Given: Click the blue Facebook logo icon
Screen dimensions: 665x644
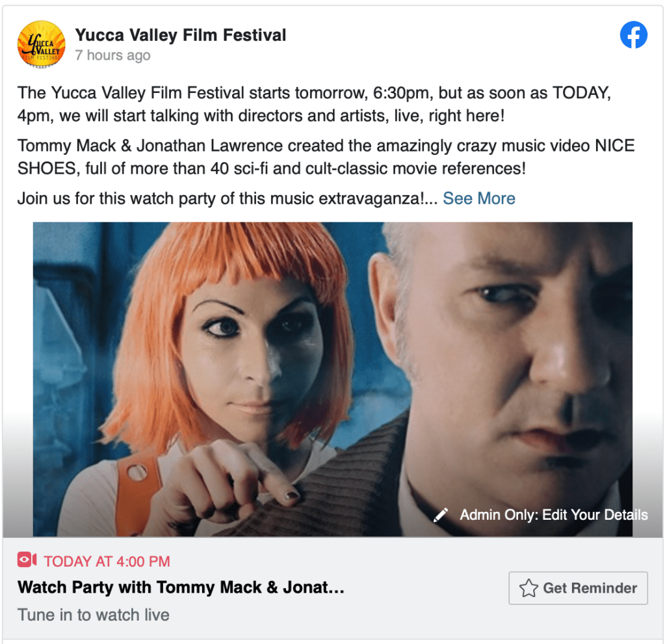Looking at the screenshot, I should (633, 35).
